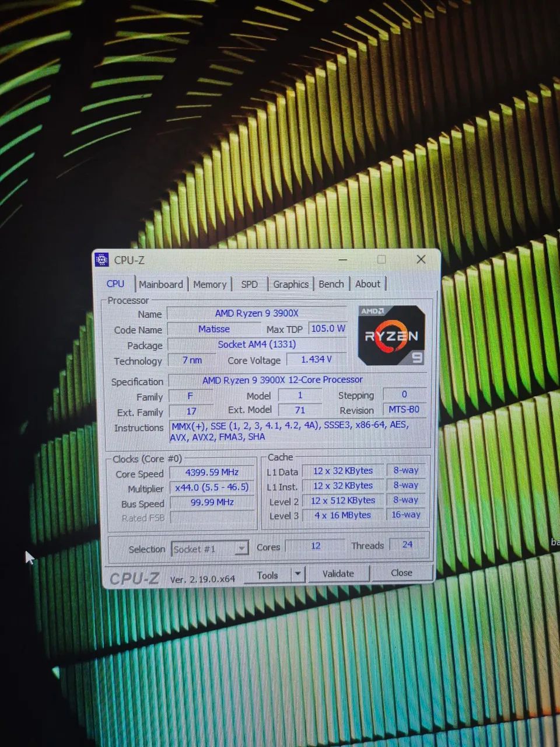
Task: Click the CPU-Z app icon in title bar
Action: (101, 260)
